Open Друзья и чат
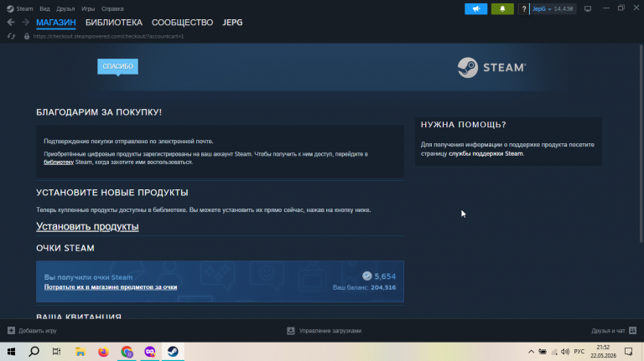 pos(614,331)
